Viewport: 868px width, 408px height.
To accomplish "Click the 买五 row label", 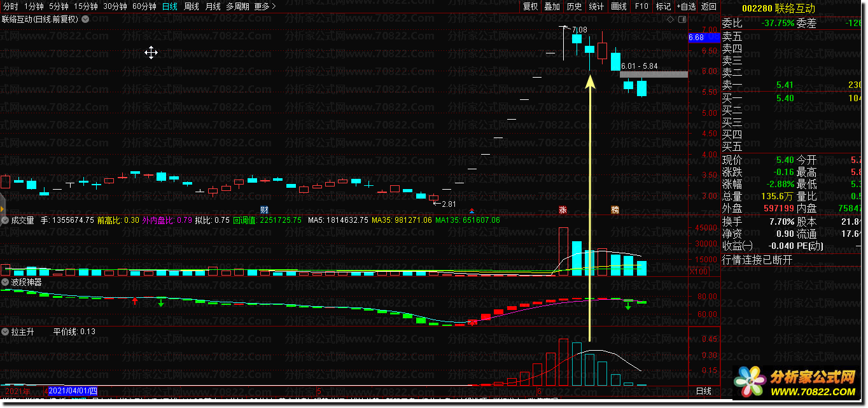I will tap(732, 147).
